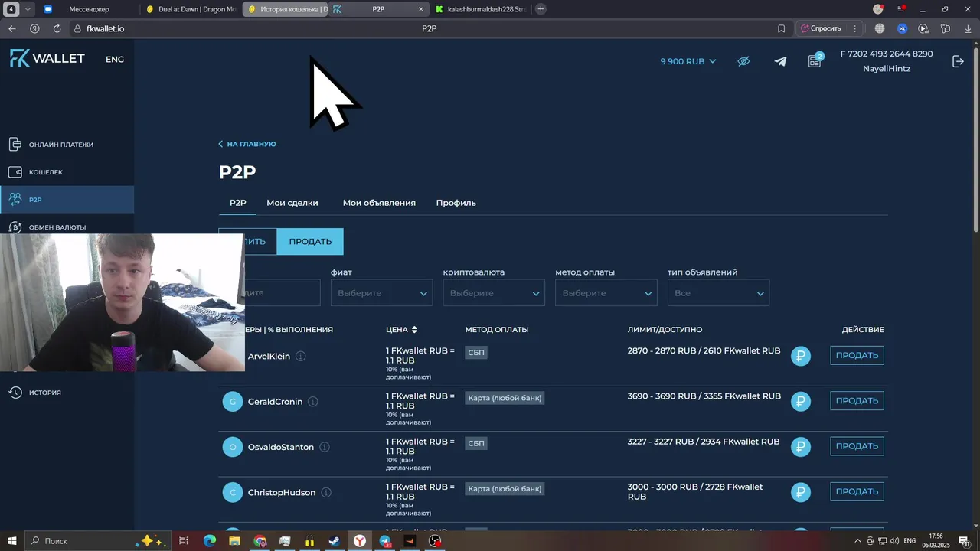Open the криптовалюта dropdown

pyautogui.click(x=494, y=293)
